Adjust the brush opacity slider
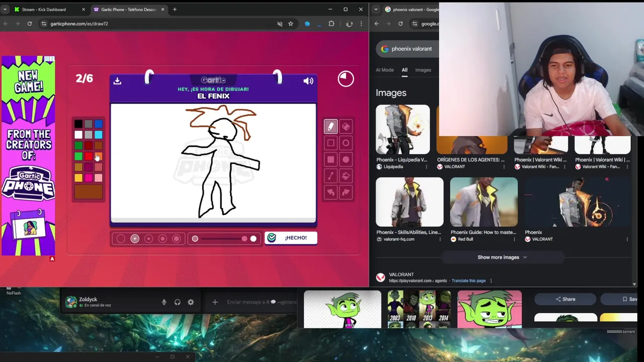Screen dimensions: 644x362 [224, 239]
